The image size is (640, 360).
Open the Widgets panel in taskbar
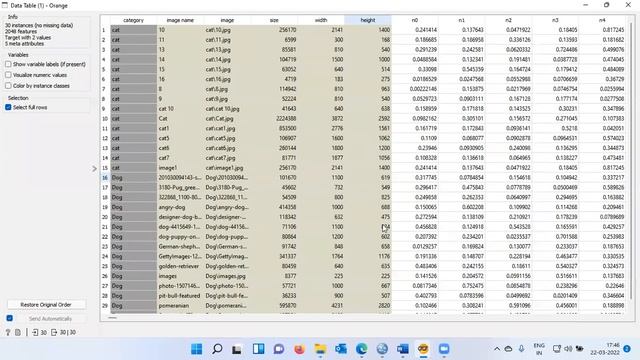click(x=258, y=349)
